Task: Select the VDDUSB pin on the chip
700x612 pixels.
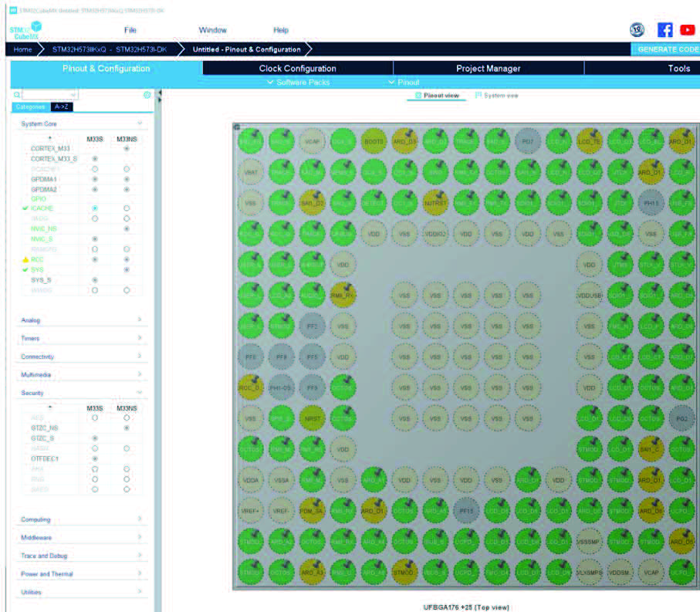Action: 590,296
